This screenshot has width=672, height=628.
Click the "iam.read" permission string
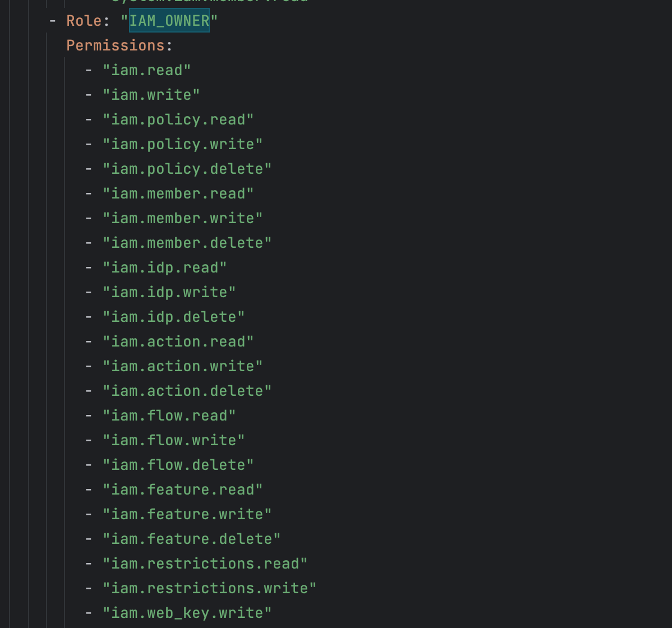click(x=146, y=70)
